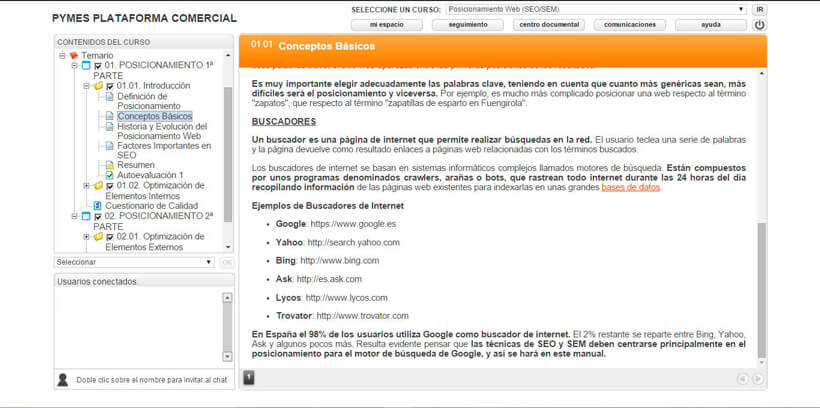Image resolution: width=820 pixels, height=408 pixels.
Task: Click the Ask http://es.ask.com entry
Action: pyautogui.click(x=318, y=279)
